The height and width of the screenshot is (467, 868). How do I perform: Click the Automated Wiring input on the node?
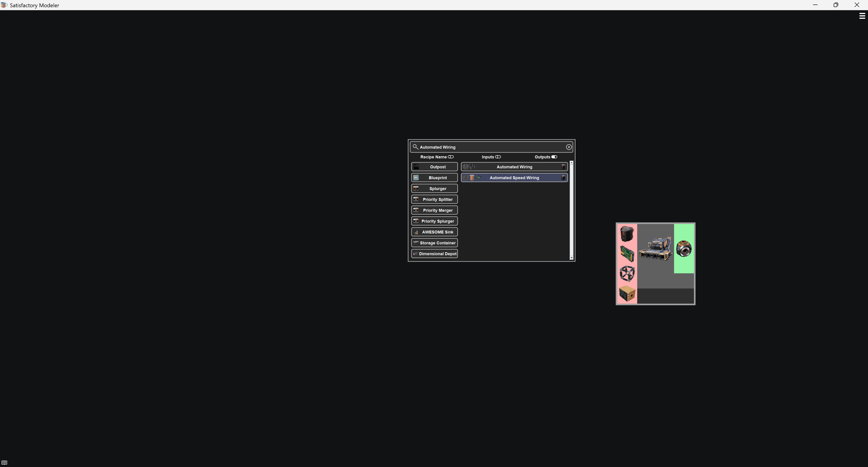tap(627, 234)
